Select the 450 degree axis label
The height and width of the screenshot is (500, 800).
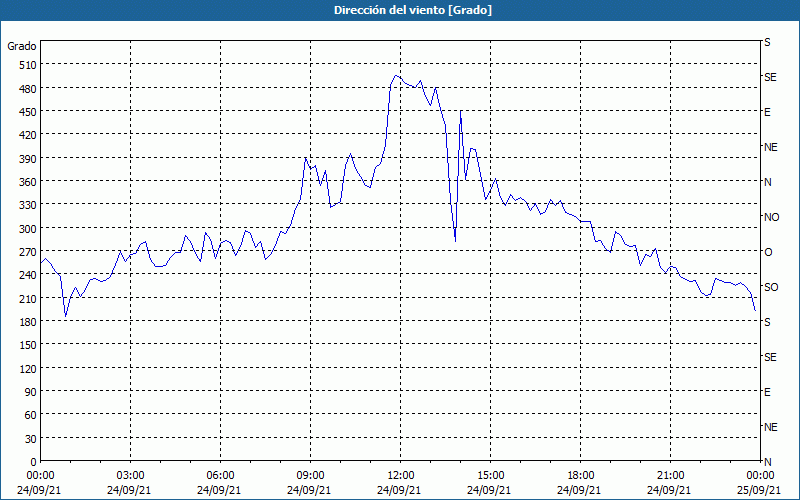[28, 112]
